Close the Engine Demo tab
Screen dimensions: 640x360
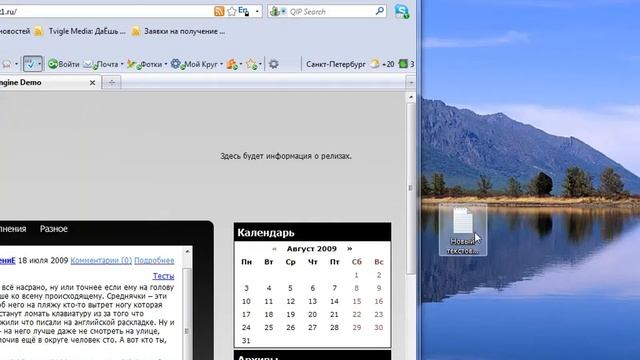pyautogui.click(x=92, y=82)
